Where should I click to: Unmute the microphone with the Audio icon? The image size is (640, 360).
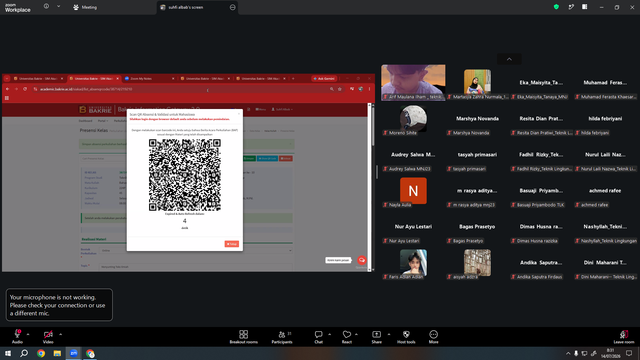point(17,334)
